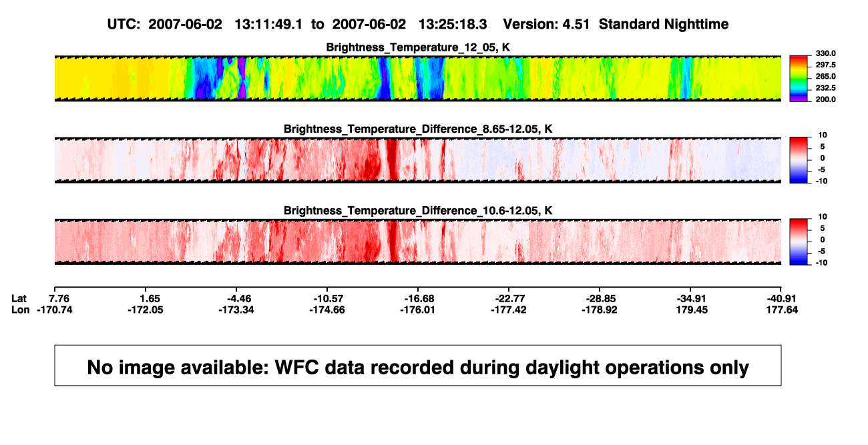The height and width of the screenshot is (445, 868).
Task: Click longitude value -173.34
Action: [236, 310]
